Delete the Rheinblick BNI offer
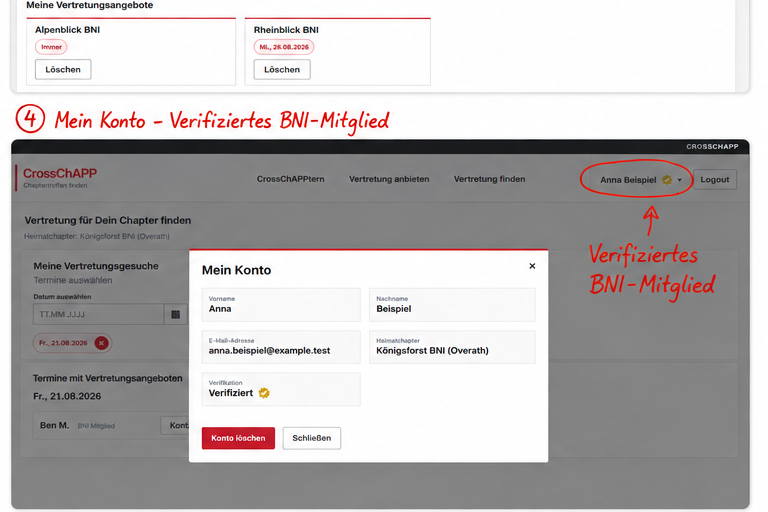Image resolution: width=768 pixels, height=512 pixels. [x=282, y=70]
